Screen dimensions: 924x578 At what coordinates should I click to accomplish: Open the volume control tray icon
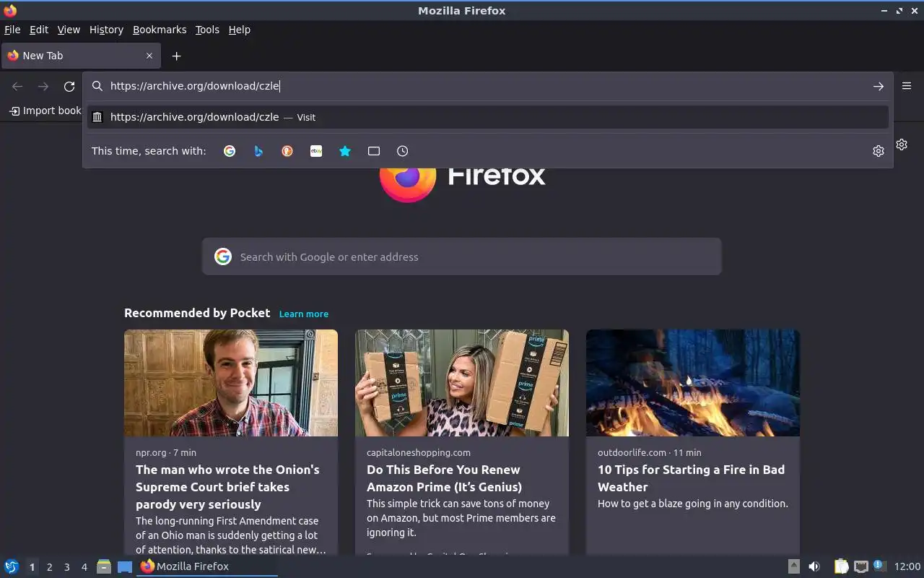[814, 566]
